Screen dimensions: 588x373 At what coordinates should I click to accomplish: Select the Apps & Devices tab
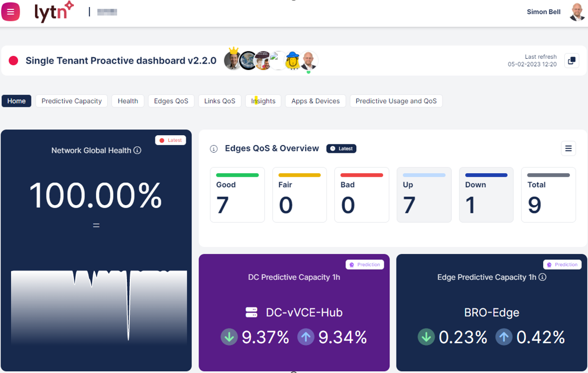pyautogui.click(x=315, y=101)
